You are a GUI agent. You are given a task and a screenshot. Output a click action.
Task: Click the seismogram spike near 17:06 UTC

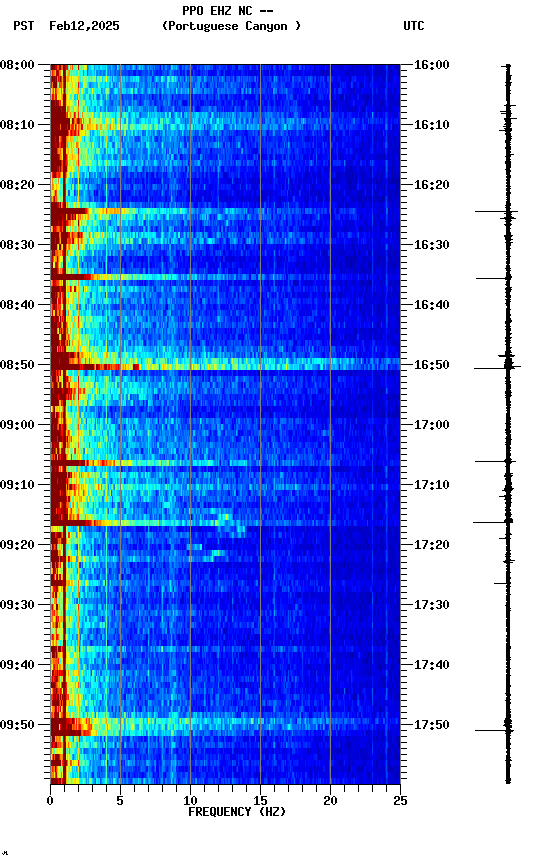[495, 461]
